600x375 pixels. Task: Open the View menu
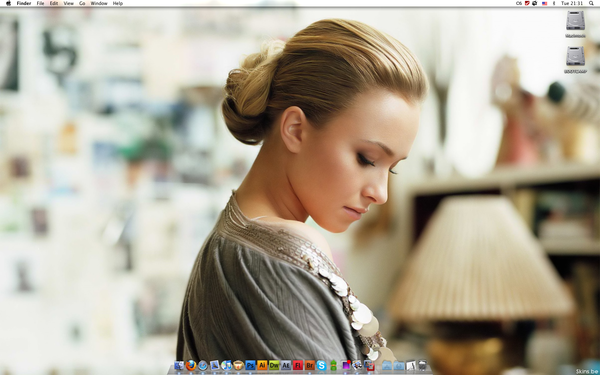point(68,3)
